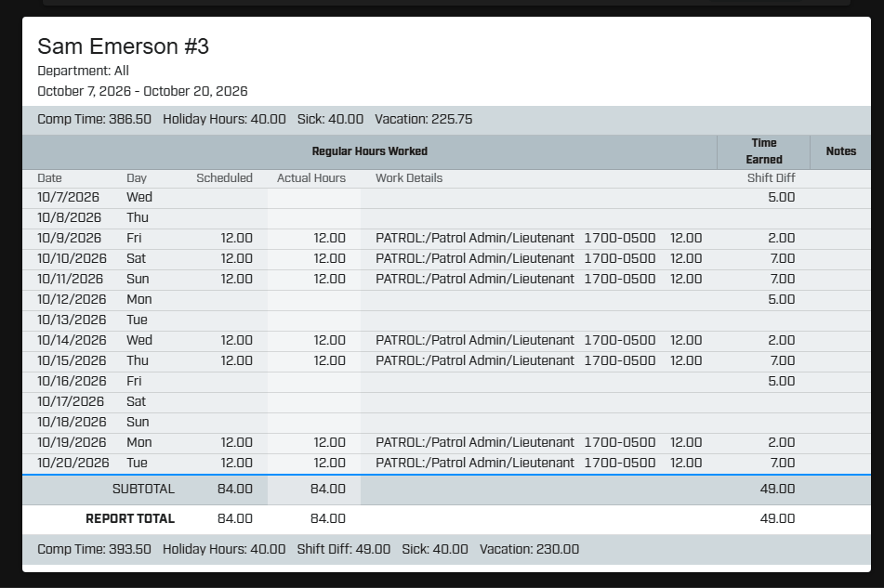Select the date range October 7, 2026 - October 20, 2026
Screen dimensions: 884x588
pyautogui.click(x=142, y=91)
